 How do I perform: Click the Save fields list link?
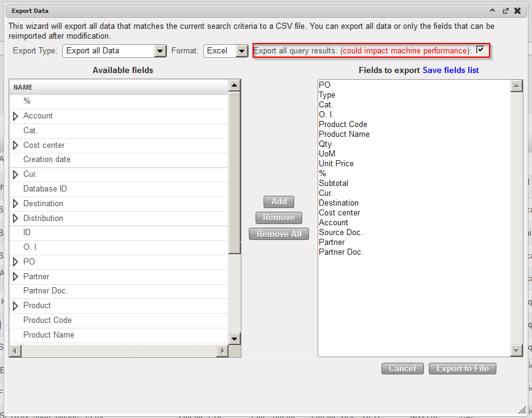tap(450, 71)
